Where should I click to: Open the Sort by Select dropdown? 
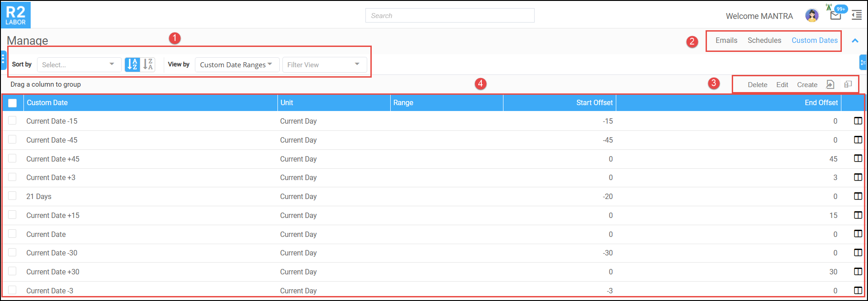(79, 65)
